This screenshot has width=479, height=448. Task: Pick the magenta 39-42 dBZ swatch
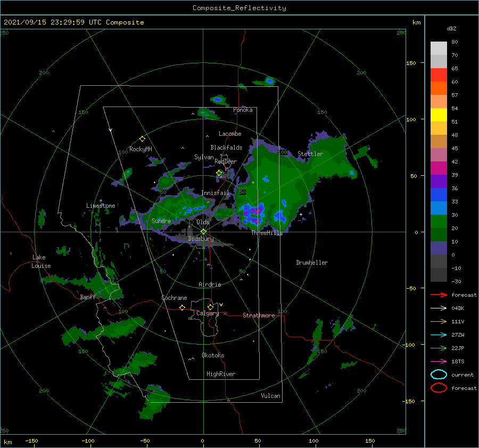tap(439, 168)
